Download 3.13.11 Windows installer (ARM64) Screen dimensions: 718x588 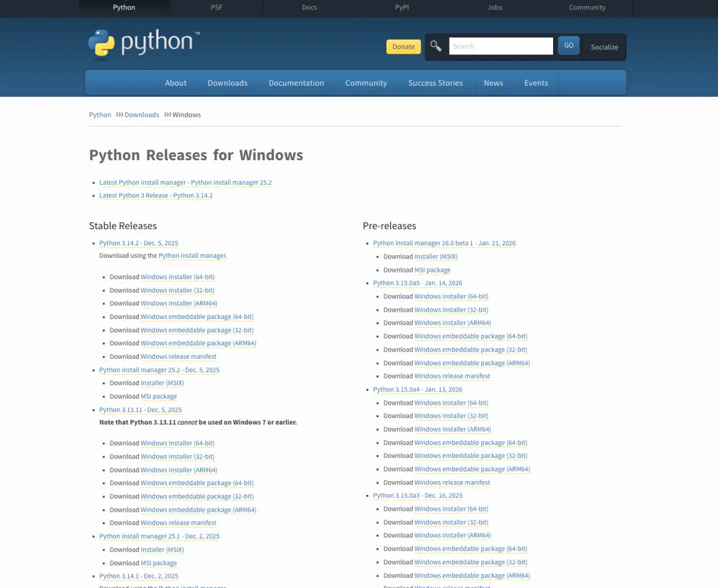coord(179,470)
